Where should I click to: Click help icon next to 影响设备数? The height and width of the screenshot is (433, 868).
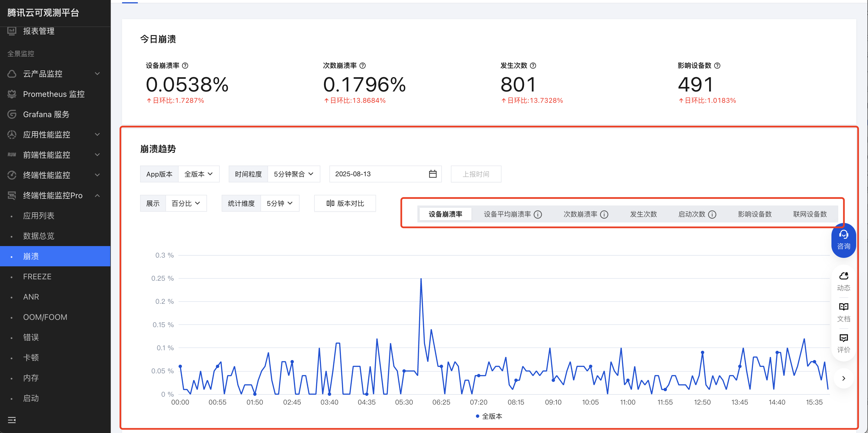point(718,66)
